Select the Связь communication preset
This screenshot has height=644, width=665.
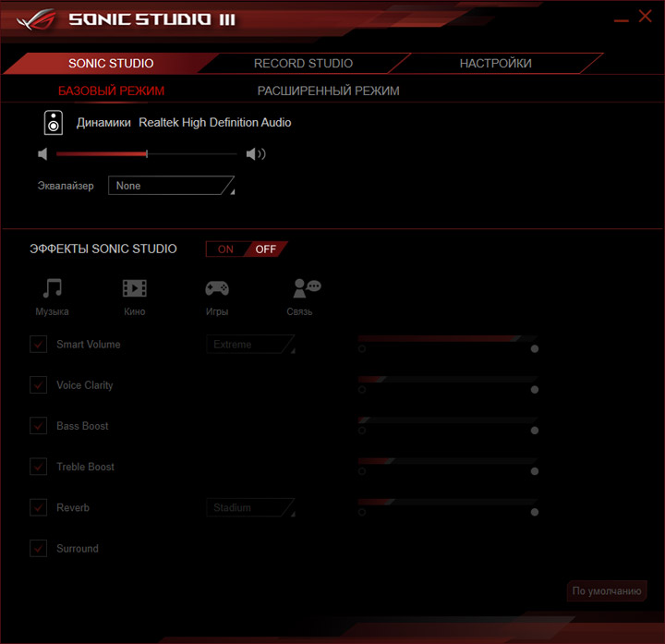pyautogui.click(x=307, y=288)
